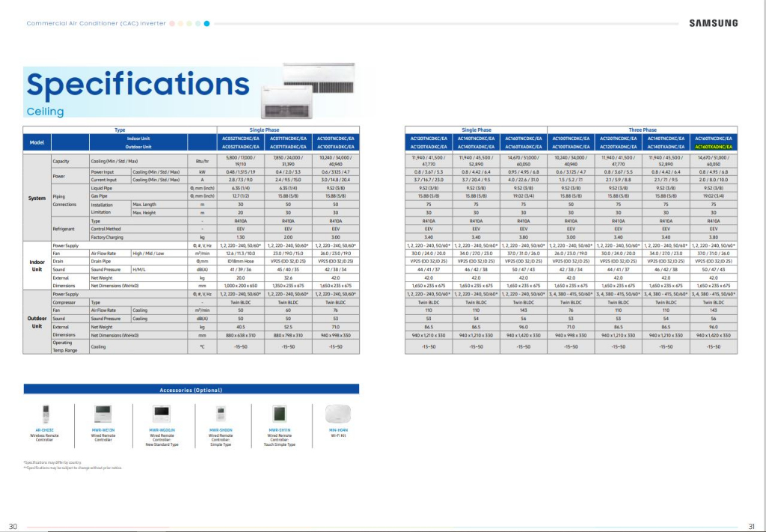766x532 pixels.
Task: Click the Specifications title heading
Action: [x=138, y=84]
